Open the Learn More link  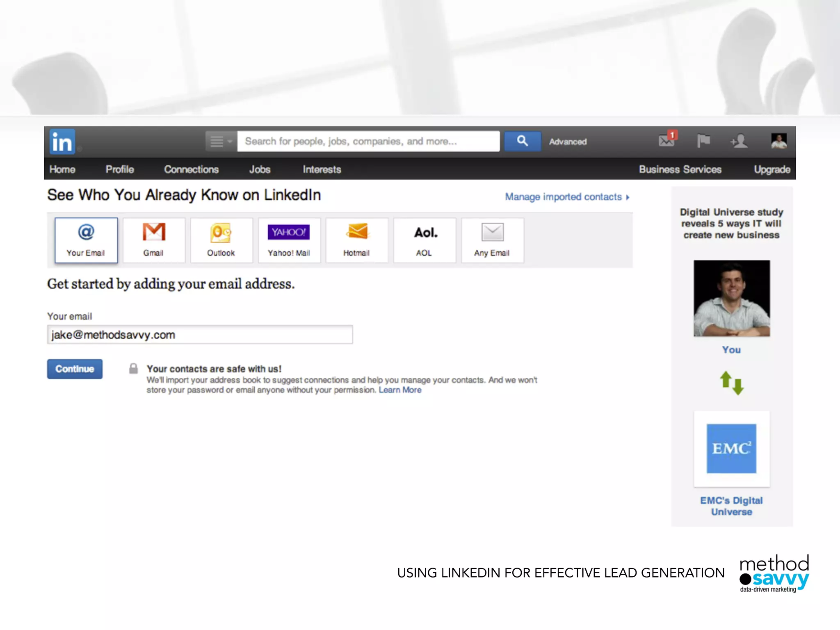click(x=400, y=390)
